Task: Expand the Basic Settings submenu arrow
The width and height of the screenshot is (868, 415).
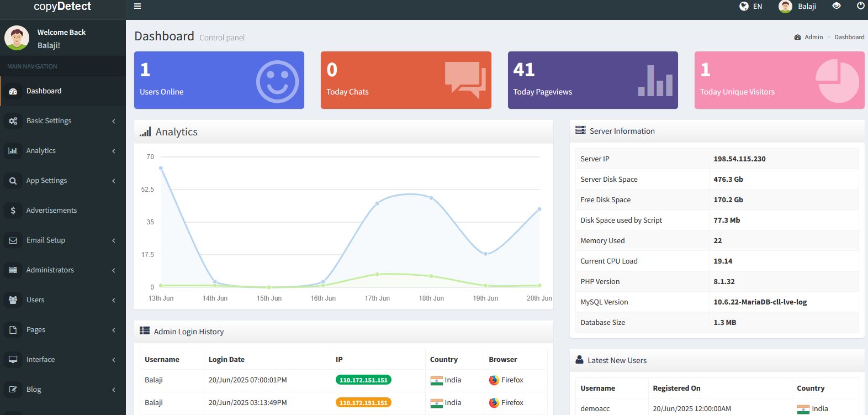Action: tap(114, 121)
